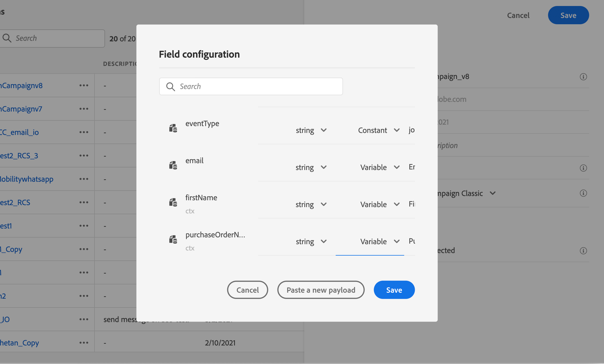Open purchaseOrderNumber Variable dropdown

click(x=379, y=242)
